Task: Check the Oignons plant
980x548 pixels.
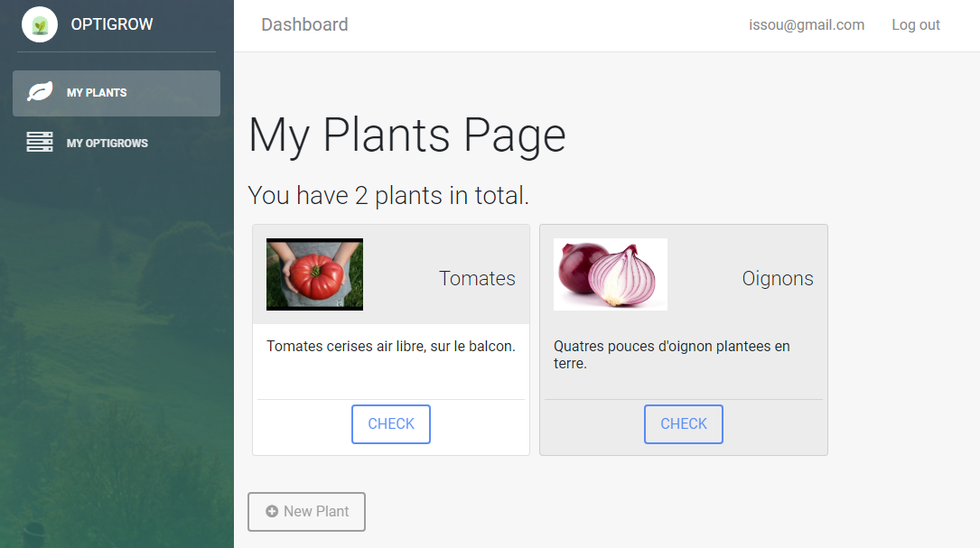Action: [x=683, y=423]
